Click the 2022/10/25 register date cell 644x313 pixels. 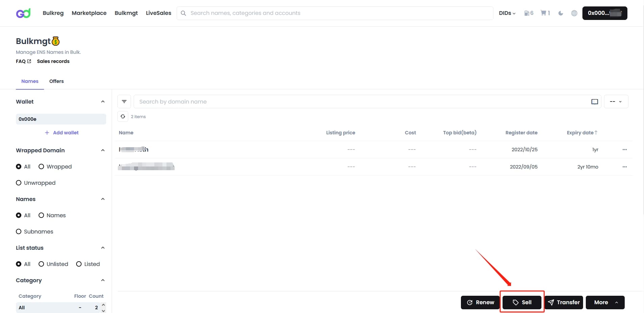pos(524,150)
